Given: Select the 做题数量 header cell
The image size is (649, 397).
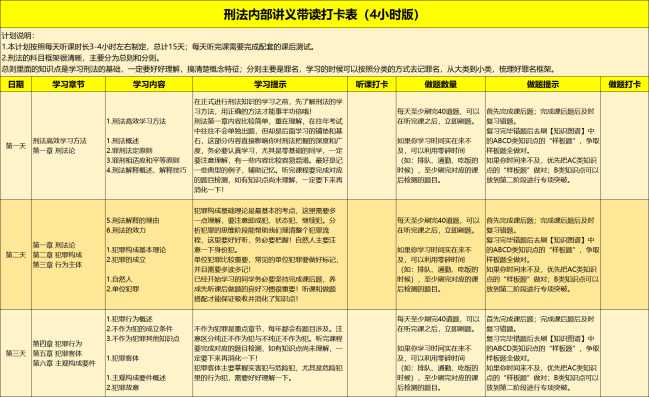Looking at the screenshot, I should point(441,84).
